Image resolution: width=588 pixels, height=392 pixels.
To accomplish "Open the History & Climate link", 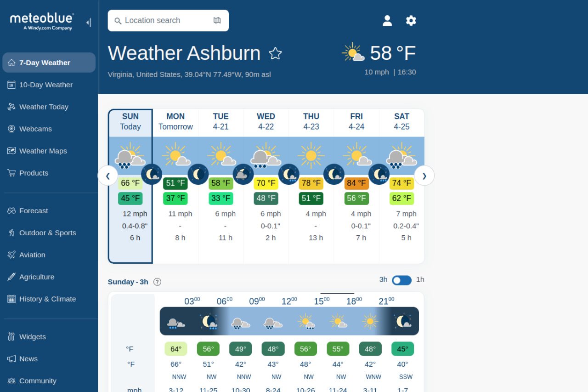I will click(47, 299).
